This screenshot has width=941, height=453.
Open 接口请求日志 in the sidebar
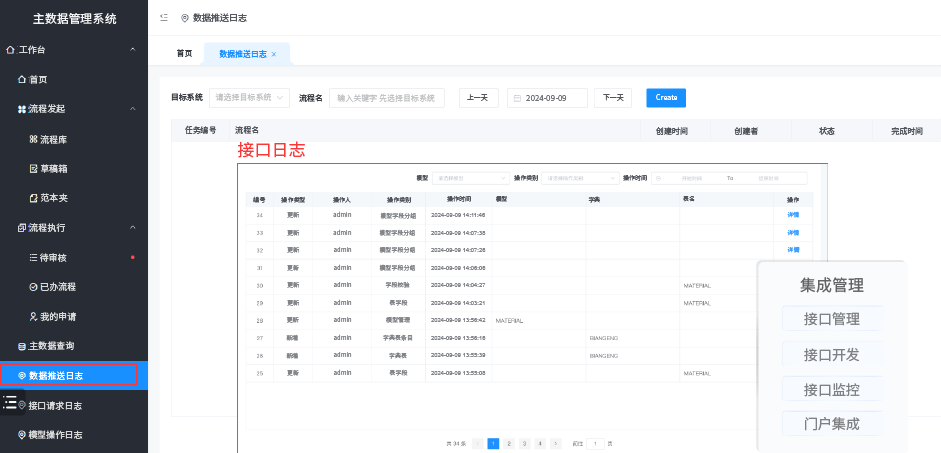click(x=69, y=405)
